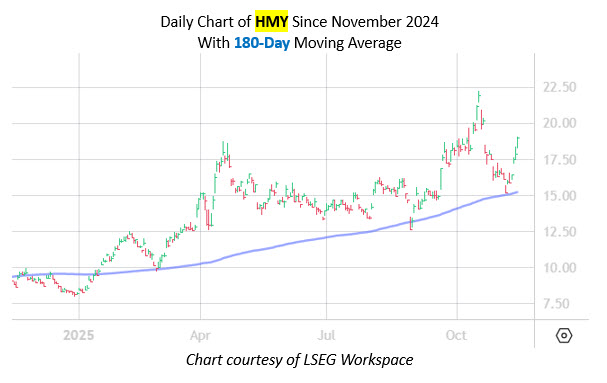Click the 17.50 price axis label

(559, 160)
